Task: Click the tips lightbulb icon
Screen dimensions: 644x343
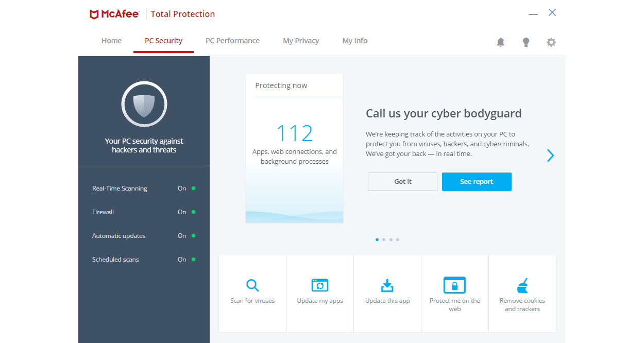Action: 526,42
